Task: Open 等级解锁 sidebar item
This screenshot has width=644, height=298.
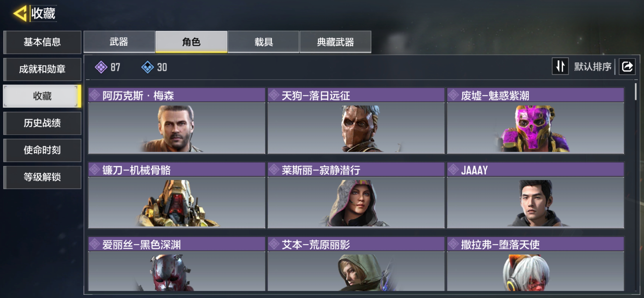Action: coord(42,177)
